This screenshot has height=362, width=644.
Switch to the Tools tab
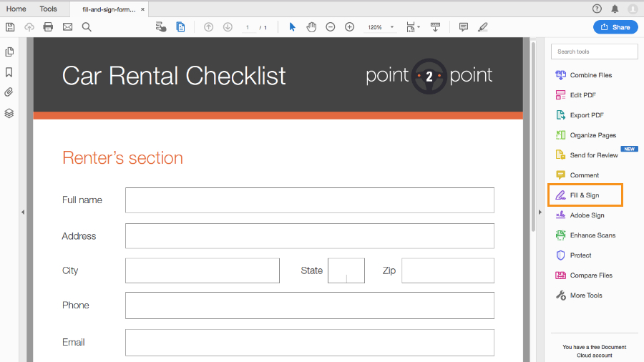[x=49, y=9]
